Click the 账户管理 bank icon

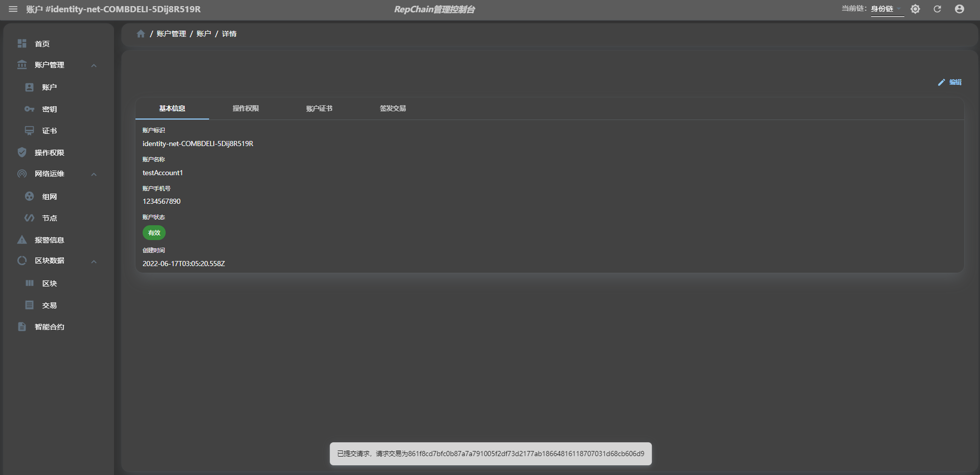click(x=22, y=65)
